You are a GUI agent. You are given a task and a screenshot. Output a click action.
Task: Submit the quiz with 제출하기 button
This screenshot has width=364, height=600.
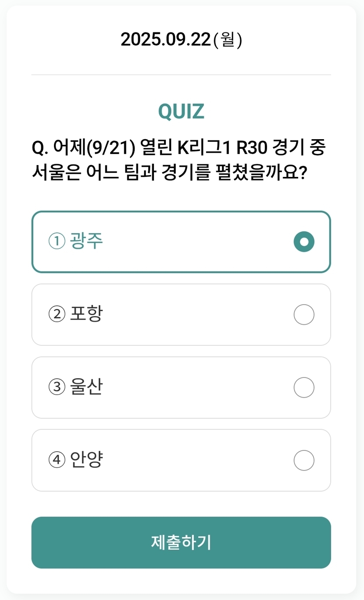click(x=181, y=543)
